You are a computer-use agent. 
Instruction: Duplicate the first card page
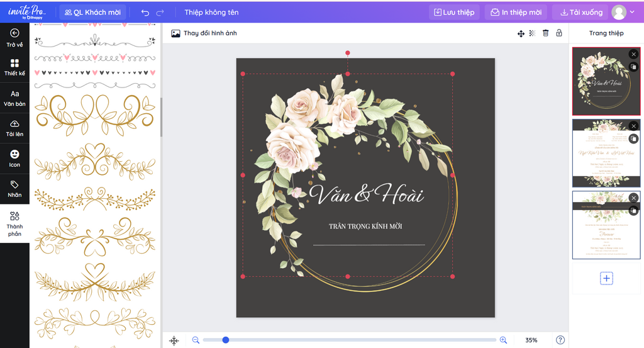[x=633, y=67]
